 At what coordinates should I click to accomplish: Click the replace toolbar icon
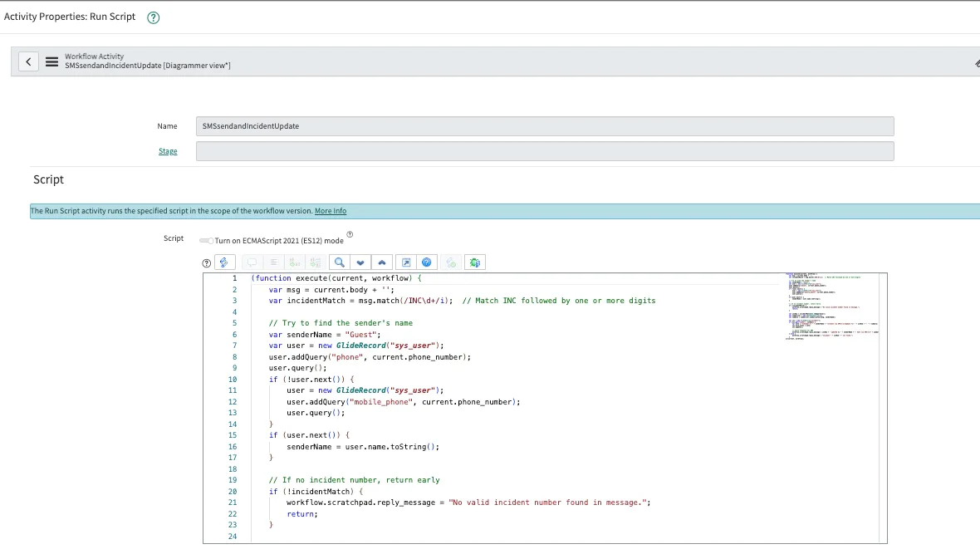[294, 262]
